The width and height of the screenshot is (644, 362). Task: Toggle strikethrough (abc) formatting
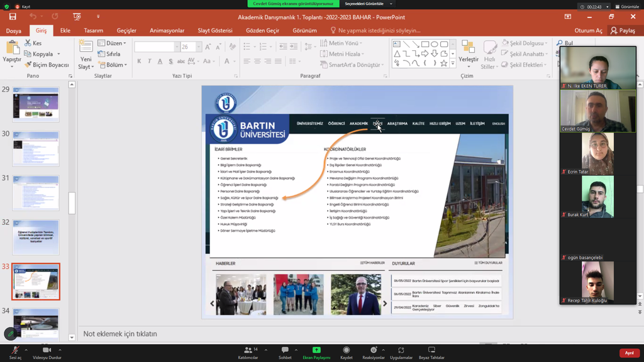pos(180,61)
